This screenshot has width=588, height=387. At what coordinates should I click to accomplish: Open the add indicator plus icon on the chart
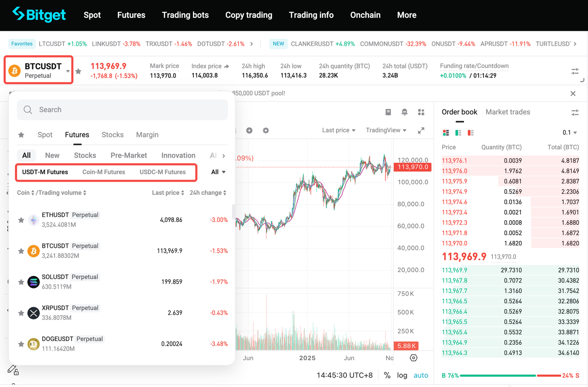tap(249, 130)
